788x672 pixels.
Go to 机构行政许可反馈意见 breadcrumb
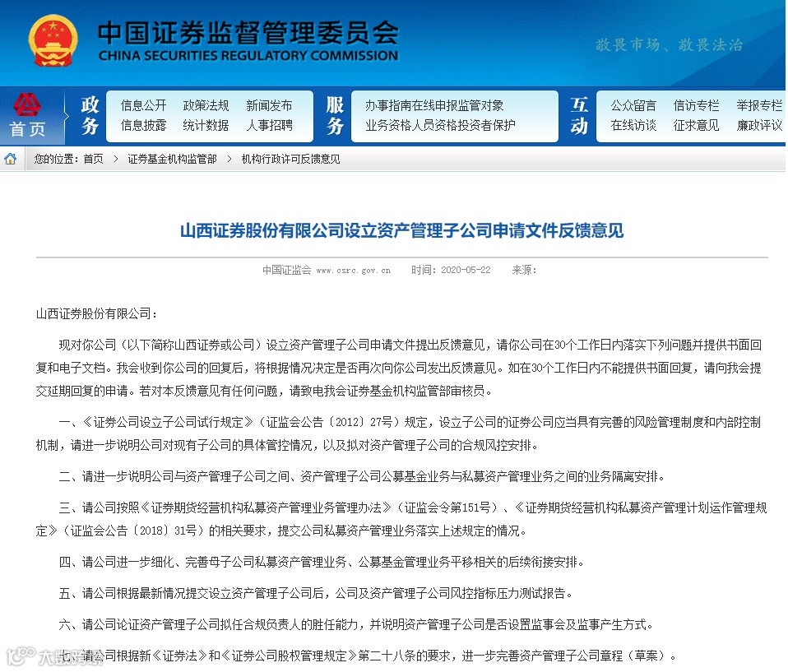click(x=290, y=160)
